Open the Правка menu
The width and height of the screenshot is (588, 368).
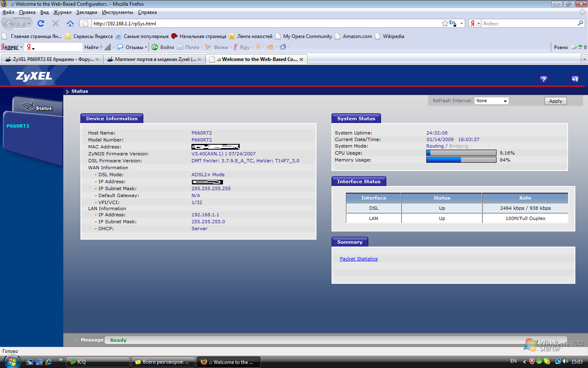27,12
